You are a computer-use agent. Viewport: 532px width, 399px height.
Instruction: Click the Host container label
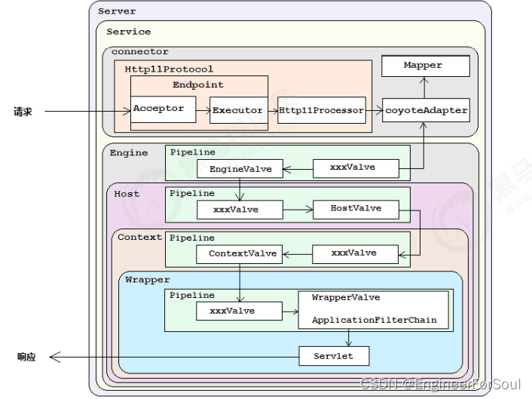(127, 194)
